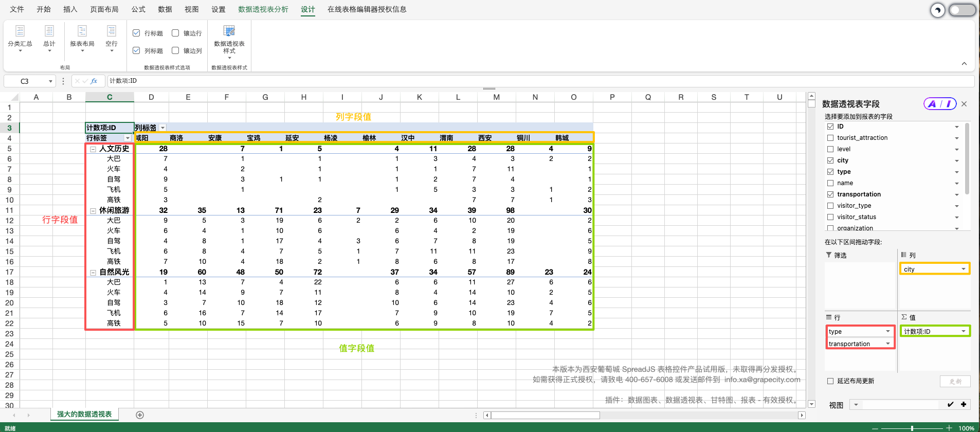Viewport: 980px width, 432px height.
Task: Open the type item dropdown in 行 area
Action: tap(887, 331)
